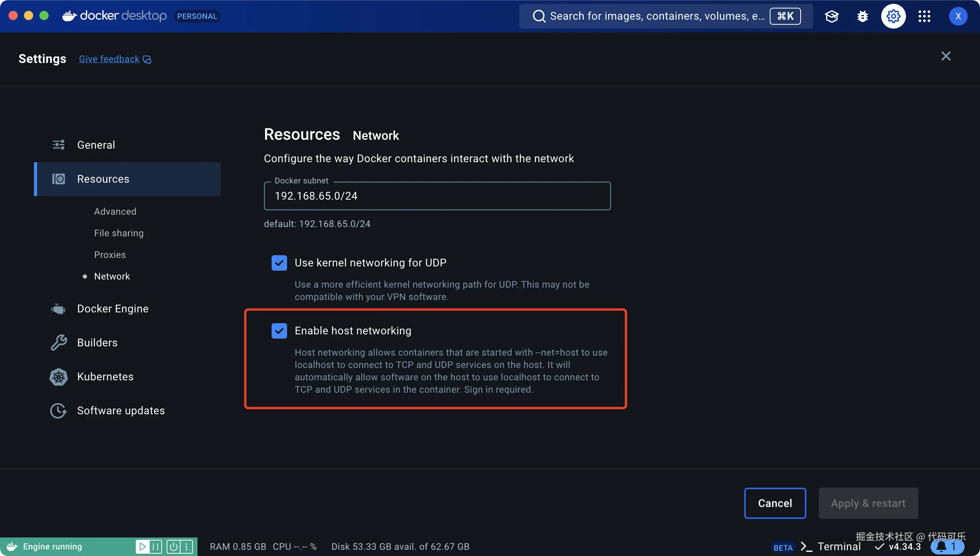This screenshot has height=556, width=980.
Task: Open the Docker Engine settings section
Action: tap(113, 309)
